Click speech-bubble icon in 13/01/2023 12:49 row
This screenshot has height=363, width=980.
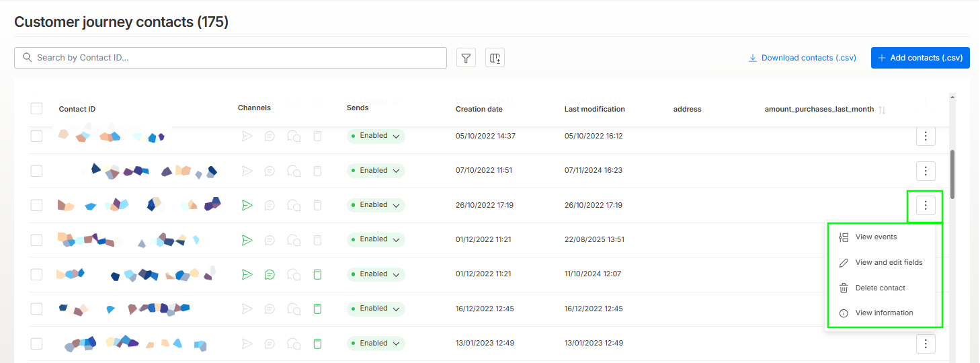point(270,344)
